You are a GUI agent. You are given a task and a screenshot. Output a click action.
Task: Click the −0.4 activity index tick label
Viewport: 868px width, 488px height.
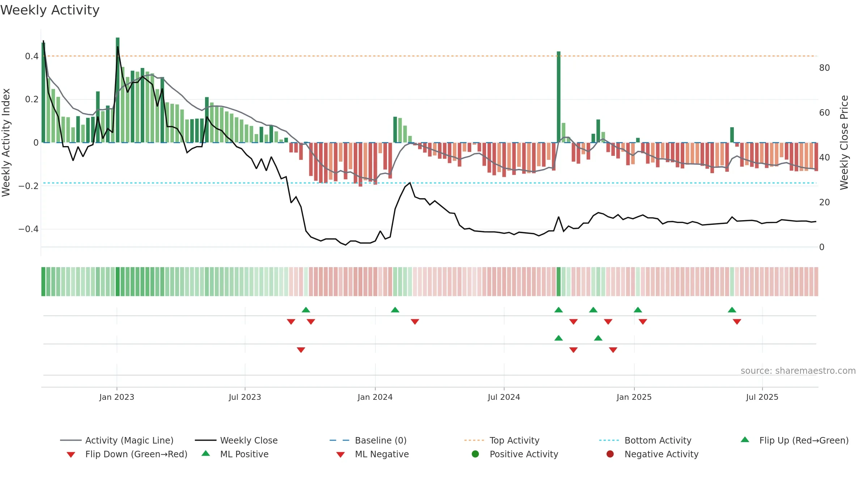pyautogui.click(x=28, y=229)
